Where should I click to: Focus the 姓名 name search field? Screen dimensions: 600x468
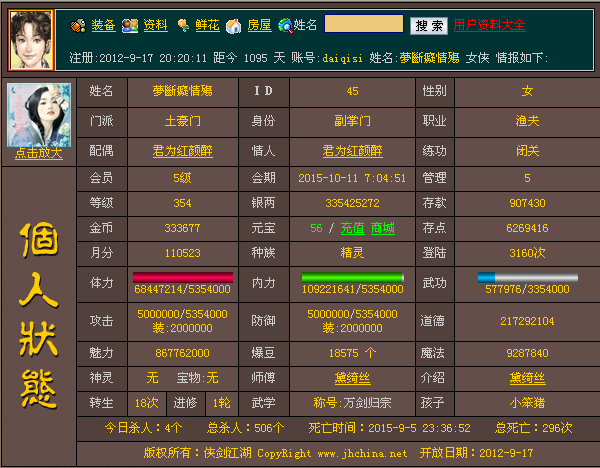coord(364,24)
